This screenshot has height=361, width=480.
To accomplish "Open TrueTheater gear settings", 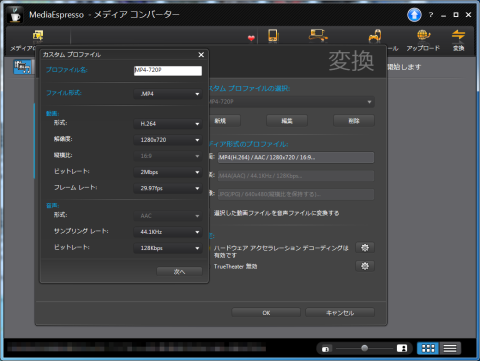I will tap(365, 266).
